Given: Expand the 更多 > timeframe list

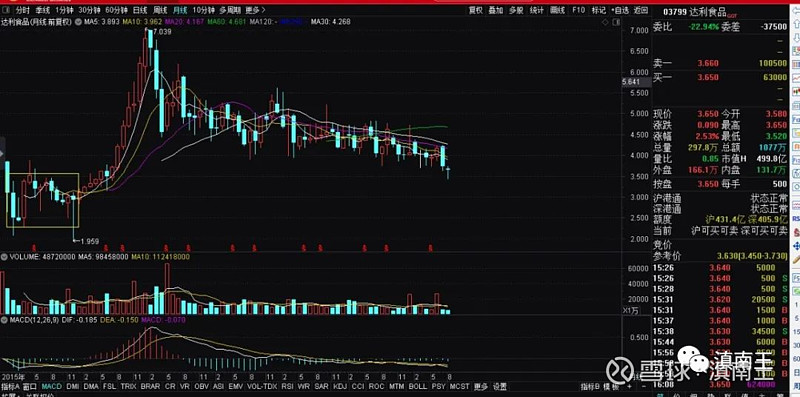Looking at the screenshot, I should [x=255, y=10].
